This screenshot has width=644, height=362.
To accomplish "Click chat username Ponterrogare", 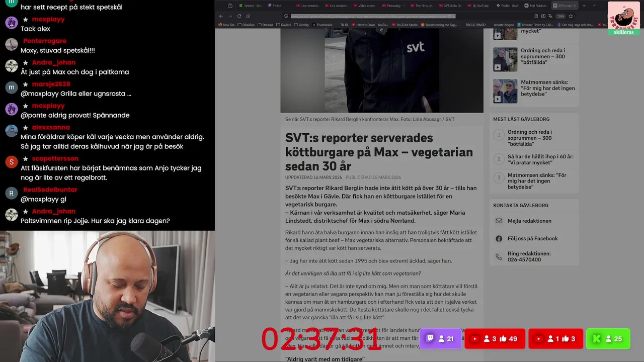I will 45,41.
